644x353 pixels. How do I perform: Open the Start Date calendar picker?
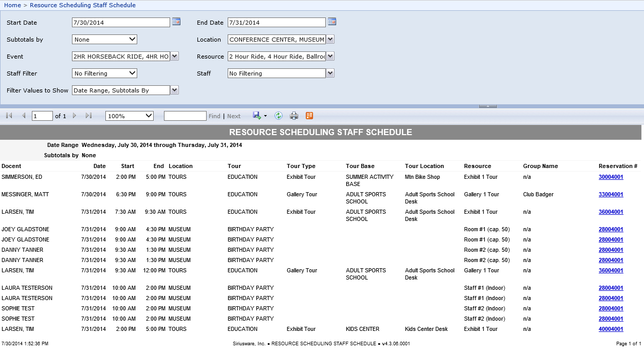coord(176,22)
